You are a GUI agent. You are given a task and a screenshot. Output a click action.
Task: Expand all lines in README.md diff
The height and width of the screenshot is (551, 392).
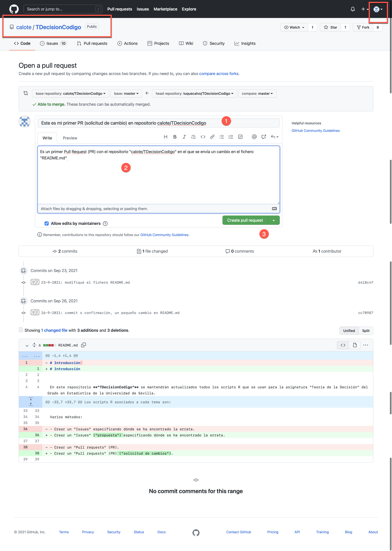[34, 345]
